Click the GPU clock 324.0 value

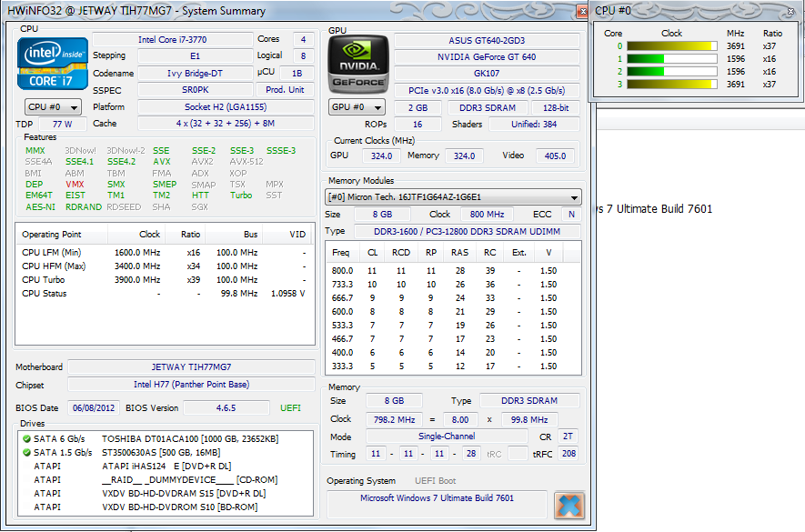point(381,156)
